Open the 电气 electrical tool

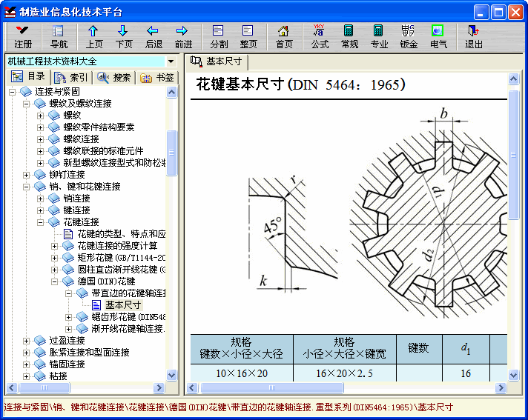pos(438,36)
